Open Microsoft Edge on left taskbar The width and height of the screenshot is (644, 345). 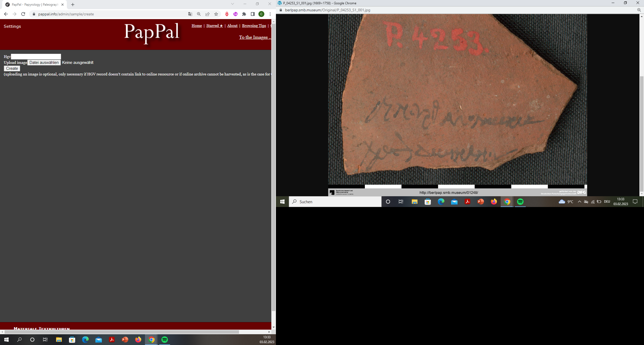pyautogui.click(x=85, y=340)
